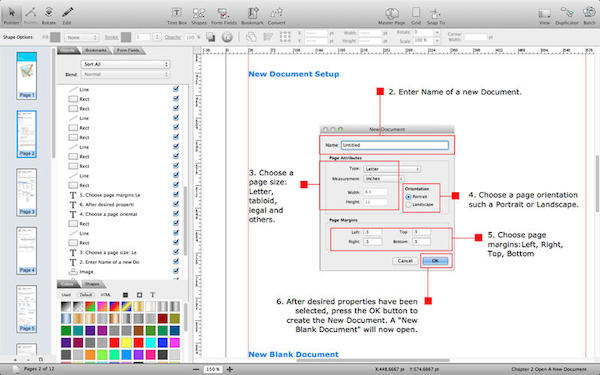The image size is (600, 375).
Task: Toggle visibility of '5. Choose page margins' layer
Action: pyautogui.click(x=176, y=194)
